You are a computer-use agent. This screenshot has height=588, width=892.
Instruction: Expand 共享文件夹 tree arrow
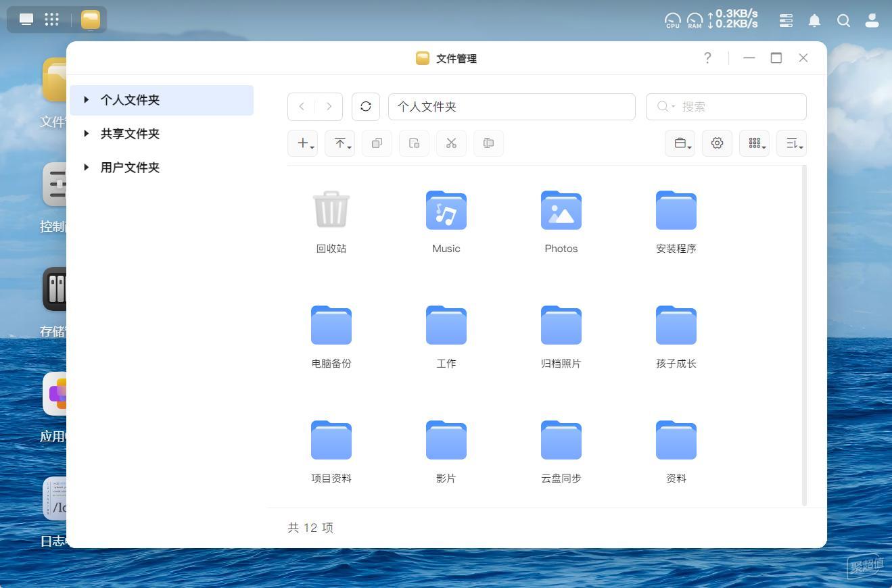(87, 134)
